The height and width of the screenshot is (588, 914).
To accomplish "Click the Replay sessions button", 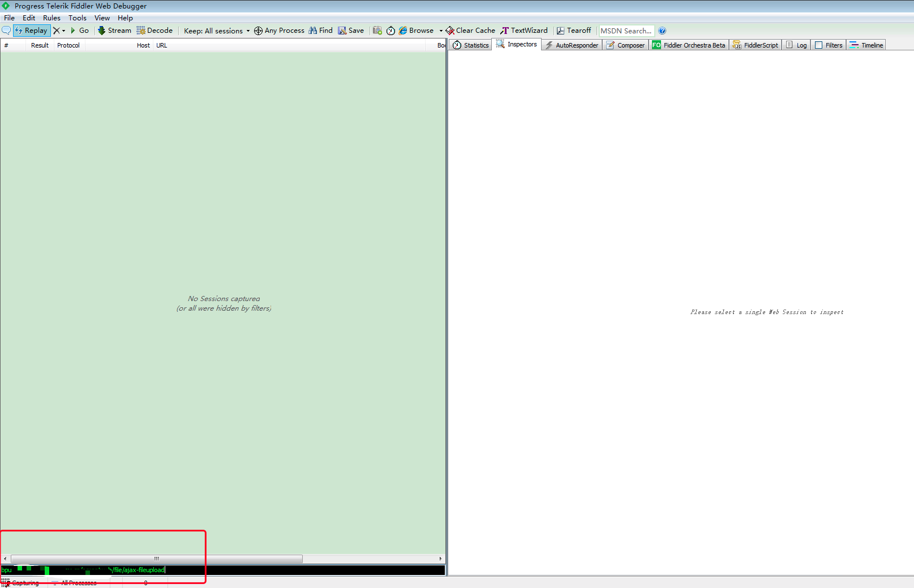I will click(32, 31).
